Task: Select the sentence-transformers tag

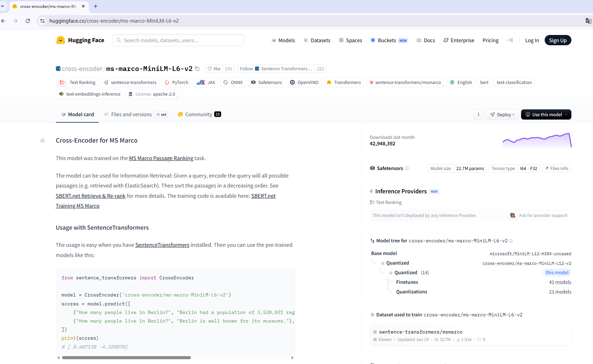Action: point(130,82)
